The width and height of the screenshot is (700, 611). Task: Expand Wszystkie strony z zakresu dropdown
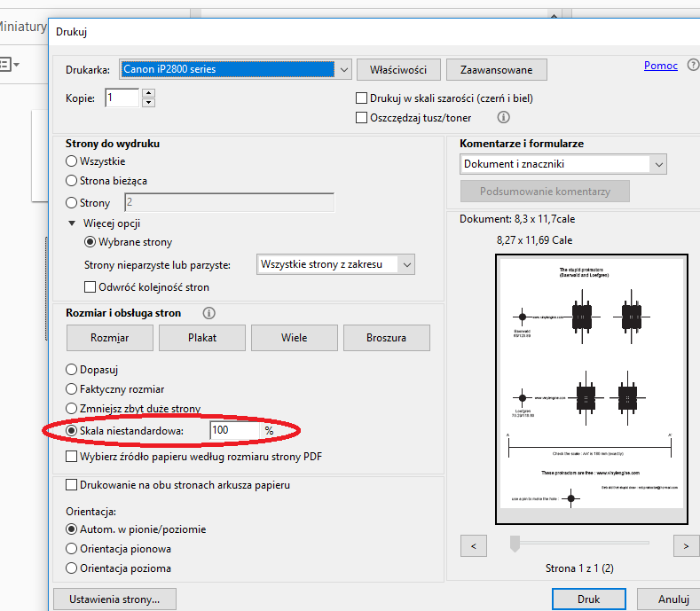[x=405, y=264]
